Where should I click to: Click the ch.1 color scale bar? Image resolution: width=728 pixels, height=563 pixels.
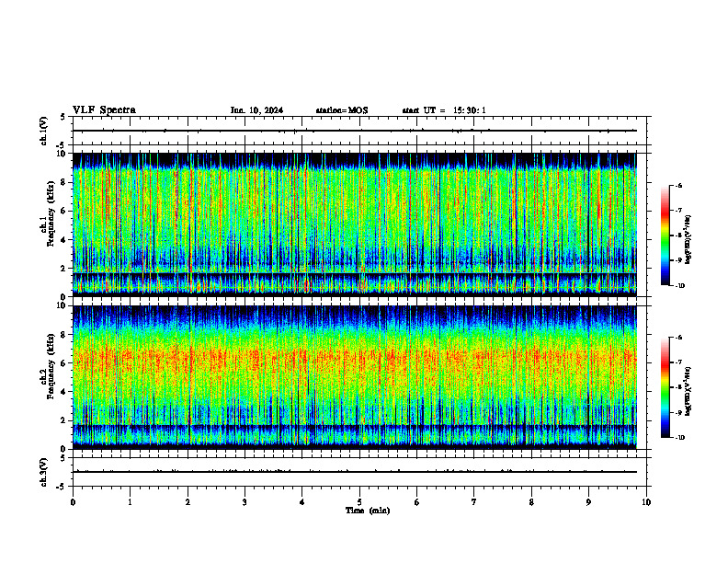point(665,236)
